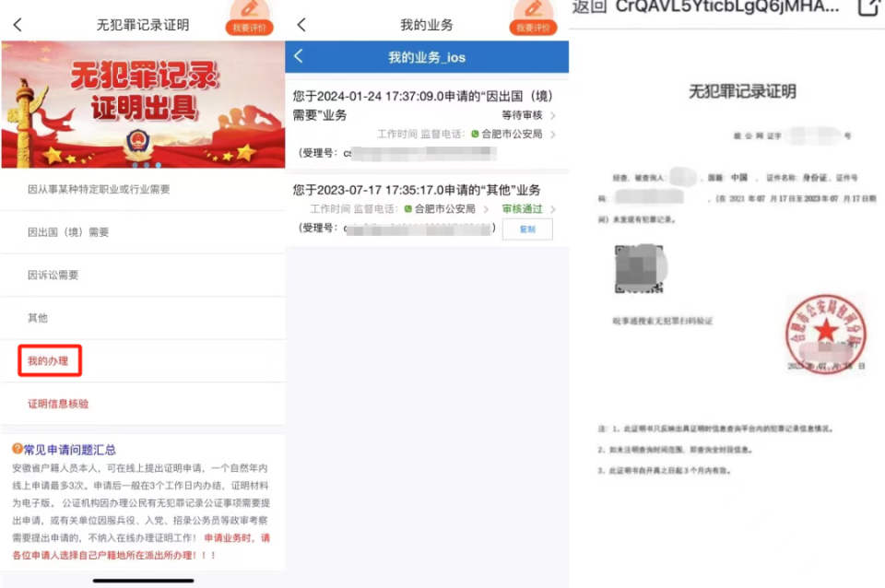Screen dimensions: 885x588
Task: Open the 我要评价 feedback badge
Action: point(249,25)
